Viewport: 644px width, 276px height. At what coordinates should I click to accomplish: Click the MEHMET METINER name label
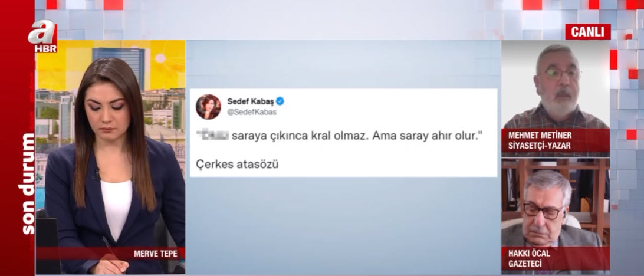(540, 136)
